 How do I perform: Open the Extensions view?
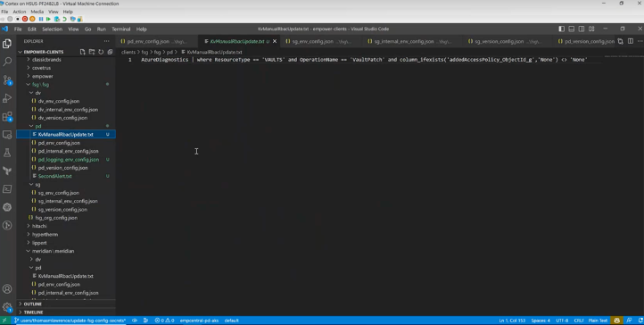click(7, 117)
